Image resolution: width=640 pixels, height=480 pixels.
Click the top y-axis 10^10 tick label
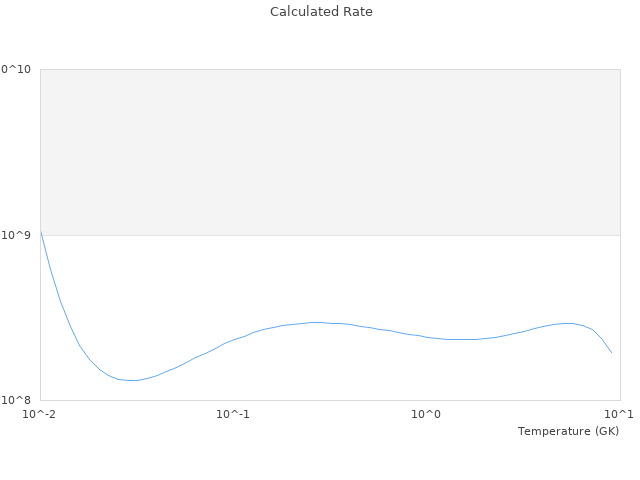[x=16, y=69]
